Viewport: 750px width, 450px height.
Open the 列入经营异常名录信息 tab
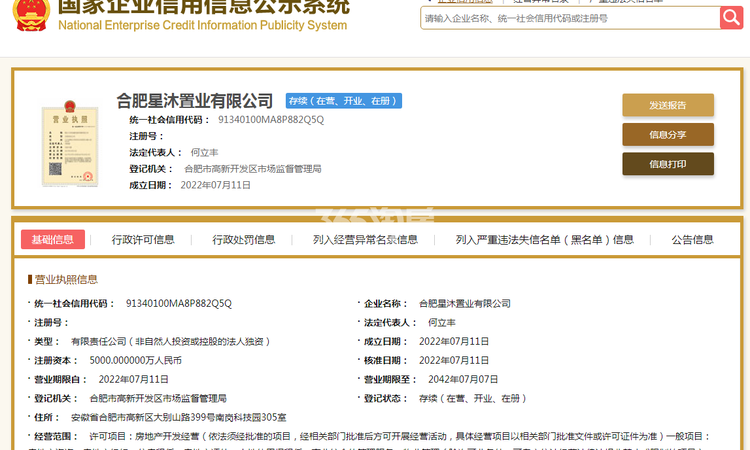(x=365, y=240)
